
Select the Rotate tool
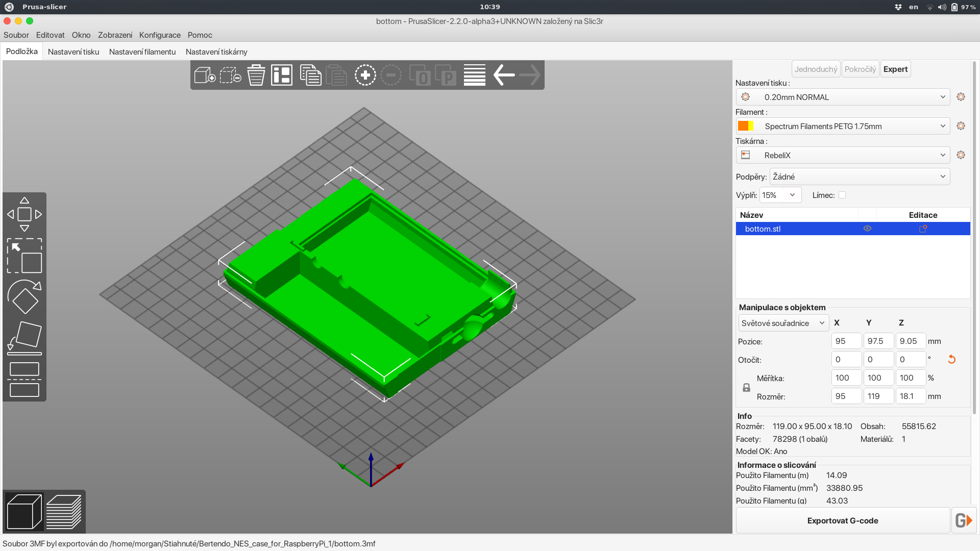tap(24, 297)
